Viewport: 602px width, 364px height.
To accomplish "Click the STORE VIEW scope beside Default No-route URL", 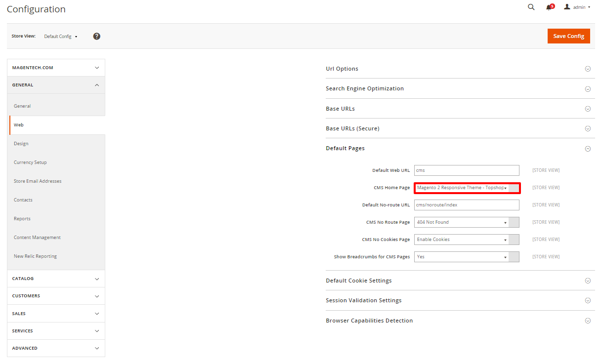I will click(546, 205).
